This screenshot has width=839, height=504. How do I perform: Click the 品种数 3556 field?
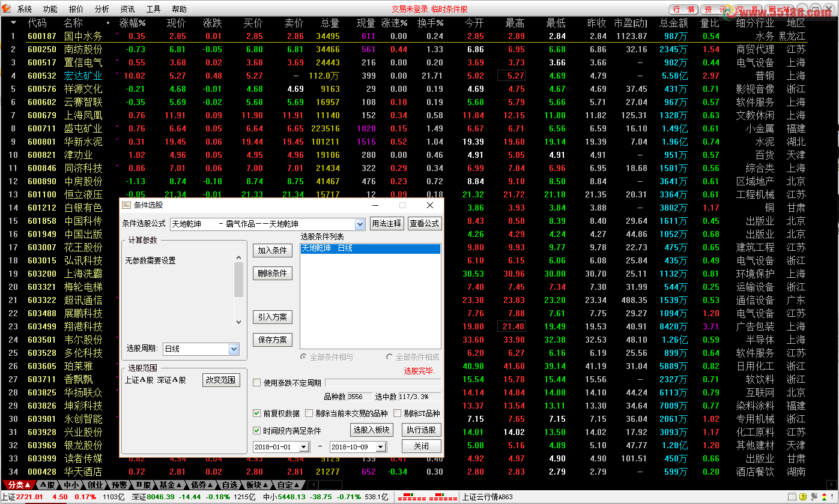(359, 397)
